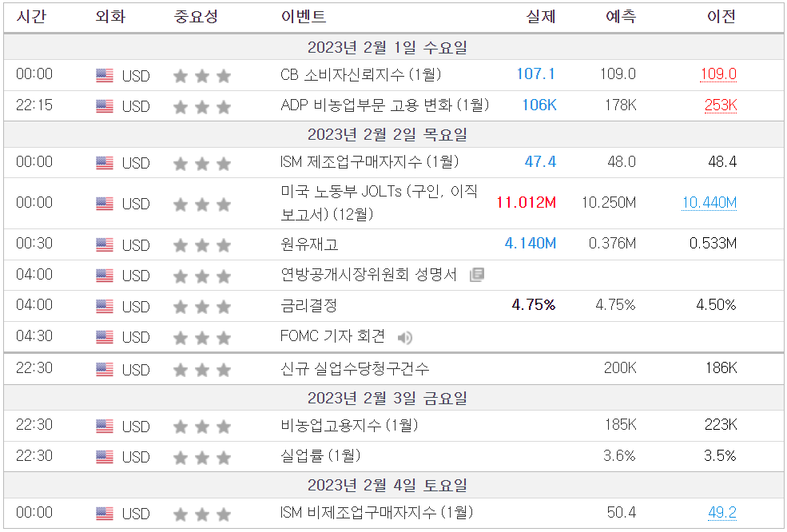Click actual value 47.4

540,161
